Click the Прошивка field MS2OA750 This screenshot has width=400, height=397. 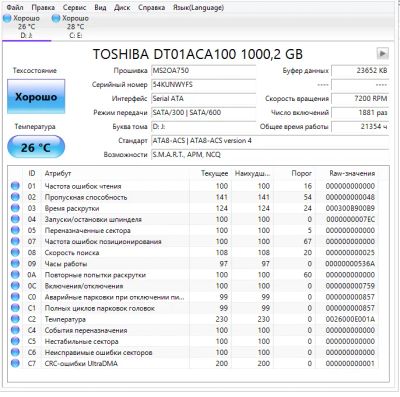[203, 71]
